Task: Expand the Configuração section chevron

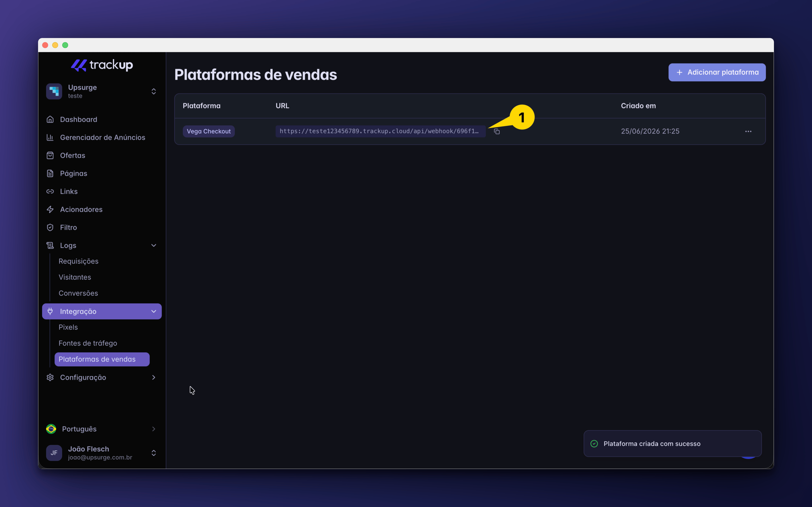Action: (154, 377)
